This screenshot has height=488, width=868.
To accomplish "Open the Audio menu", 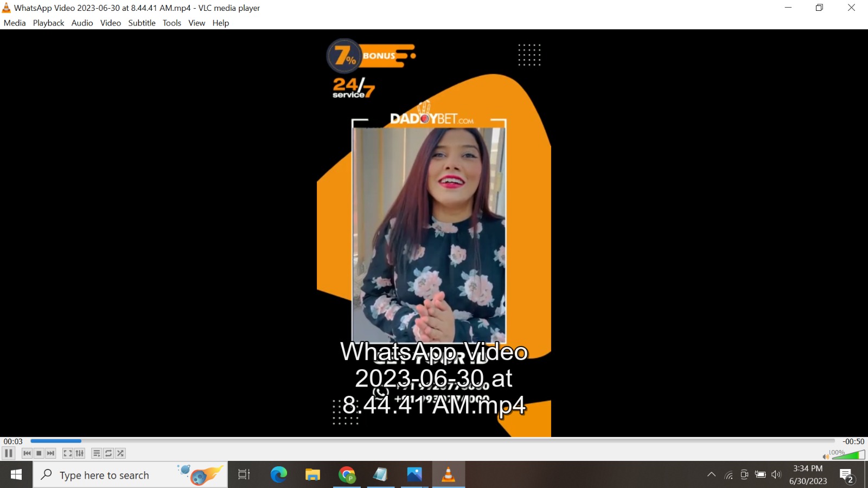I will point(82,23).
